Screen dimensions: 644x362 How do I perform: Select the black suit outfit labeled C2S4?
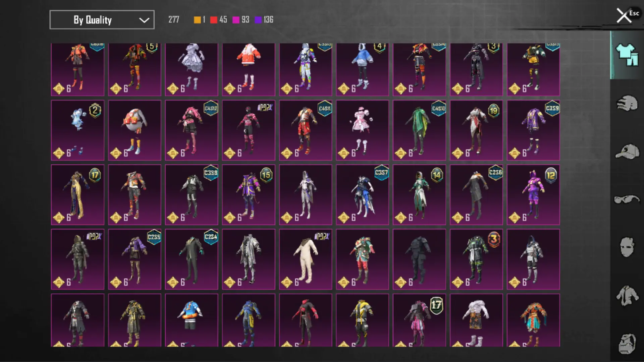point(191,259)
